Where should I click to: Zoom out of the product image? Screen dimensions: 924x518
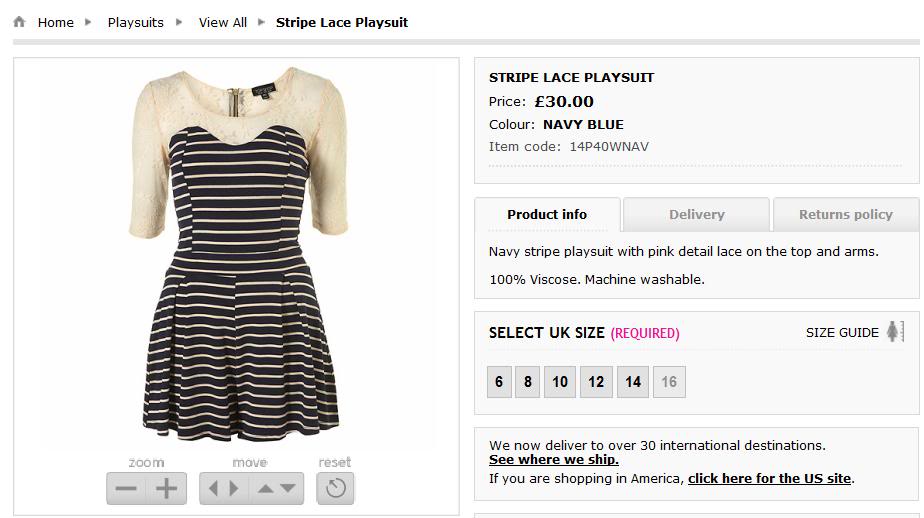(126, 488)
